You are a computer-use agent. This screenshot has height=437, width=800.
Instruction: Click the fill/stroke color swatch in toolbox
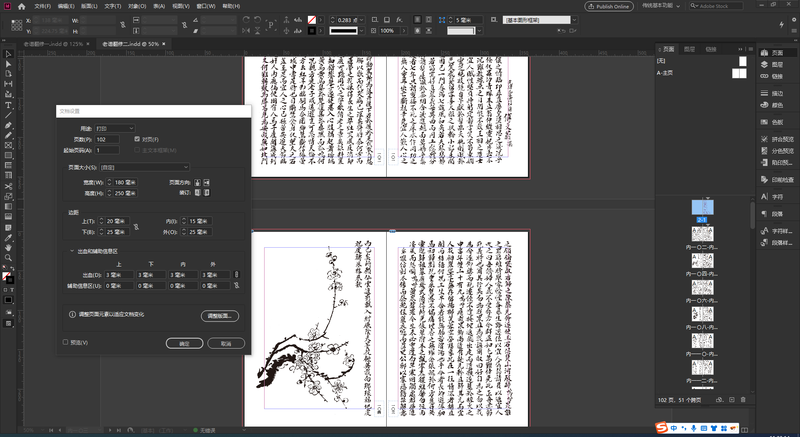8,275
